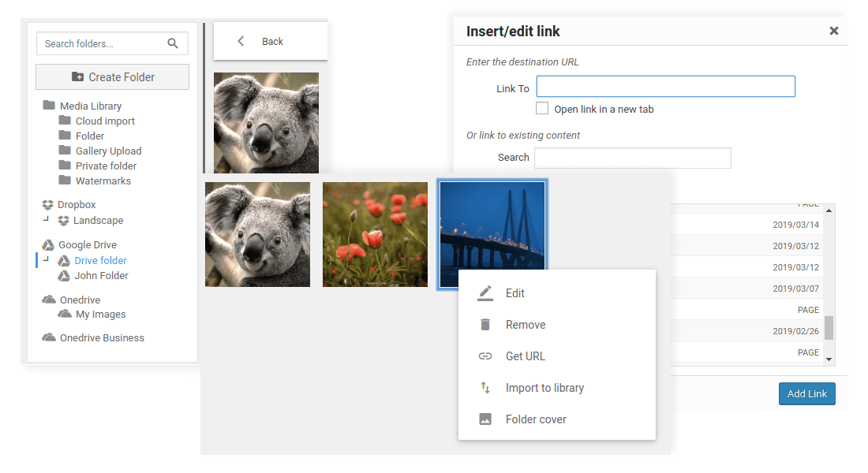Select the red poppies thumbnail
The height and width of the screenshot is (473, 868).
pyautogui.click(x=375, y=234)
